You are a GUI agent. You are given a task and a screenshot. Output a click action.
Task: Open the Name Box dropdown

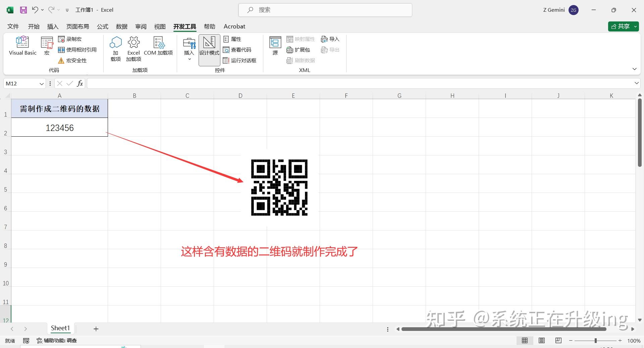tap(42, 84)
